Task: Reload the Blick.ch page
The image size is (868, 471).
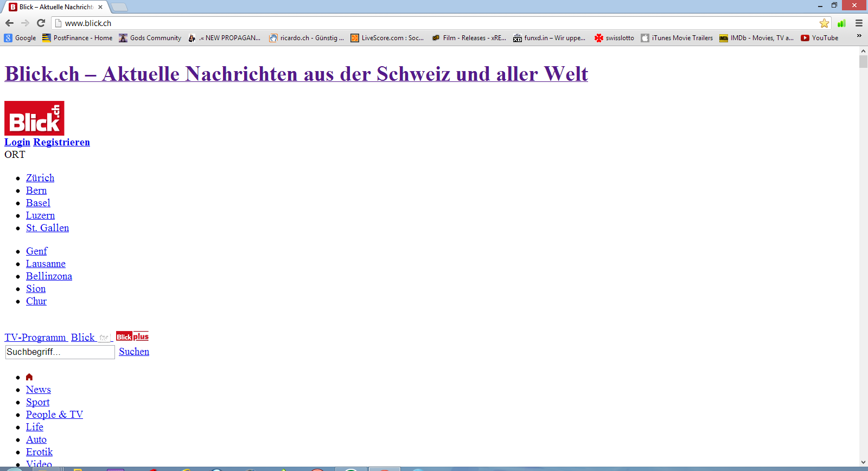Action: [x=41, y=23]
